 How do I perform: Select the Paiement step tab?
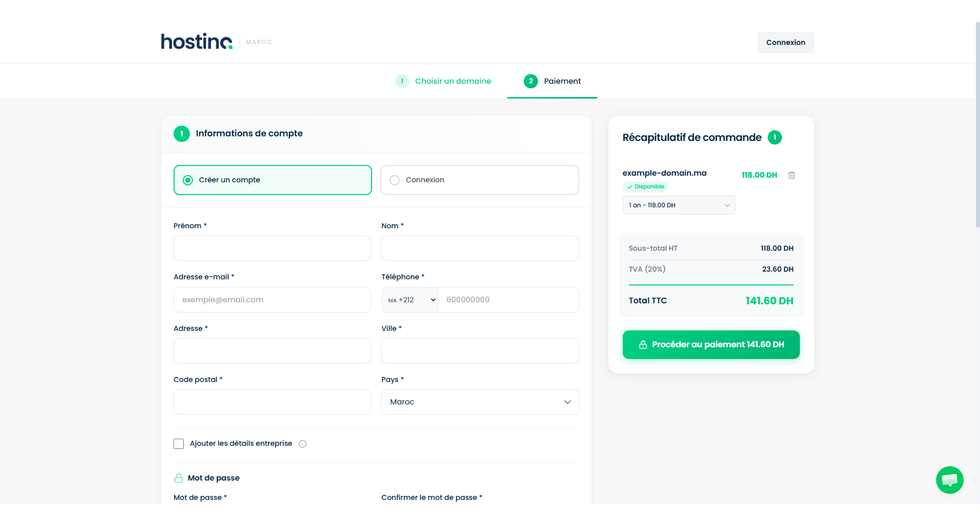(x=552, y=81)
